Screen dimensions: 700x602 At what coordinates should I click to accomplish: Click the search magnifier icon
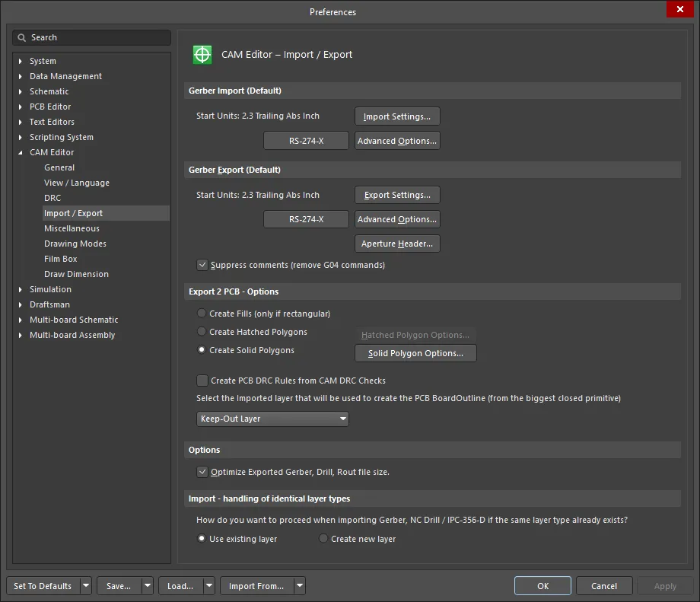pos(21,37)
